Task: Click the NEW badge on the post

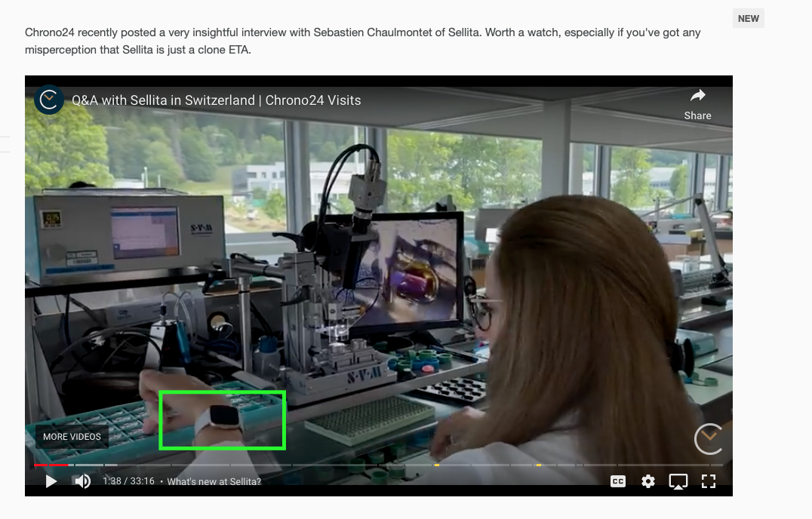Action: 748,19
